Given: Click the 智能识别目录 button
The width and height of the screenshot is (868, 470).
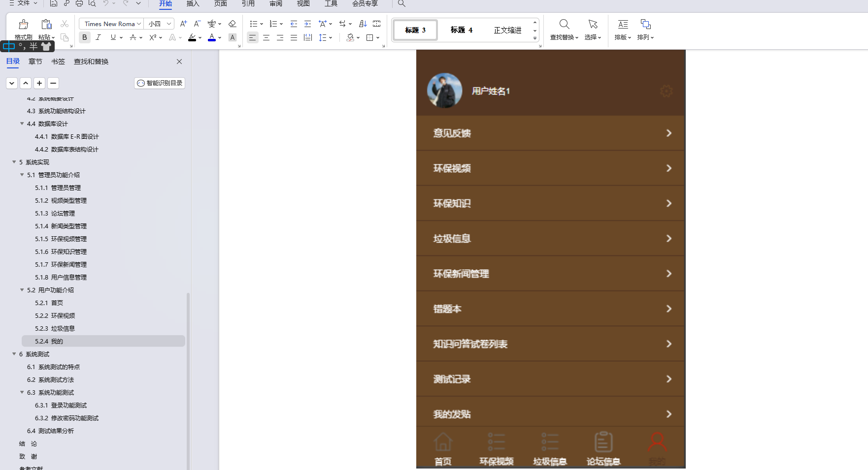Looking at the screenshot, I should click(x=159, y=83).
